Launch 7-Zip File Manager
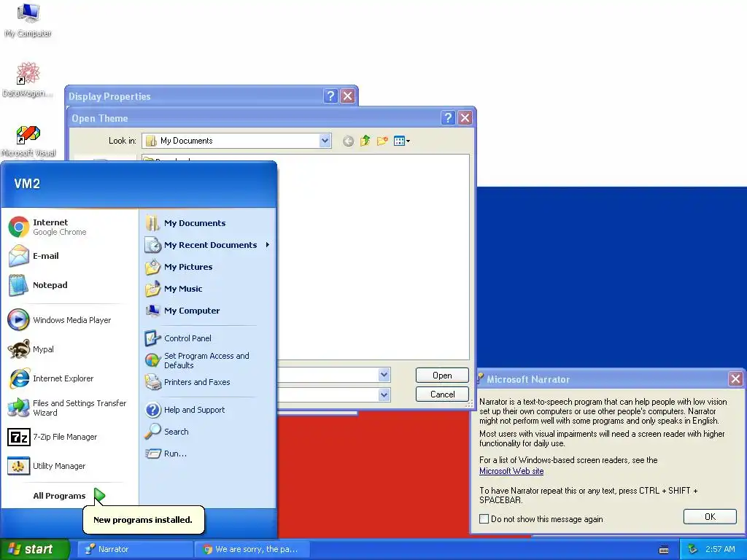This screenshot has width=747, height=560. click(69, 437)
